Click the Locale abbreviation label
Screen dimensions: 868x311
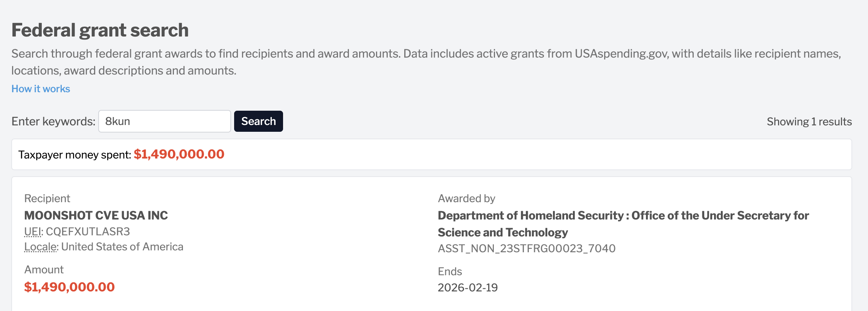41,247
